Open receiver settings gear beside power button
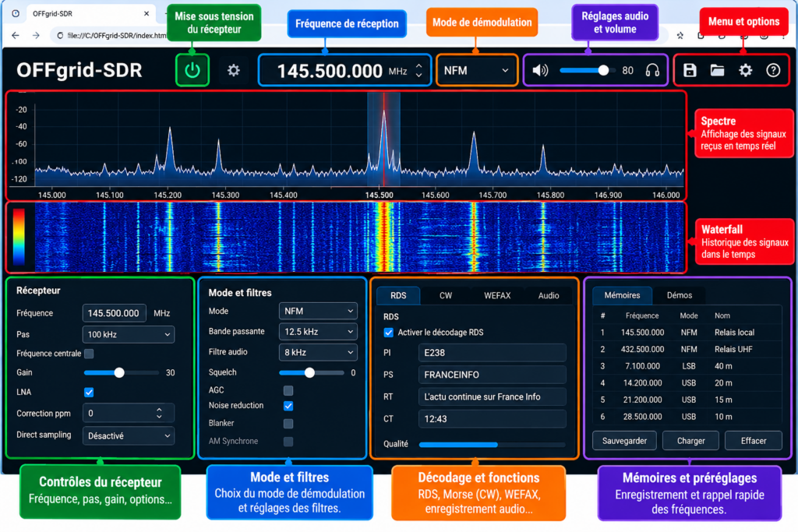This screenshot has height=532, width=798. [234, 70]
